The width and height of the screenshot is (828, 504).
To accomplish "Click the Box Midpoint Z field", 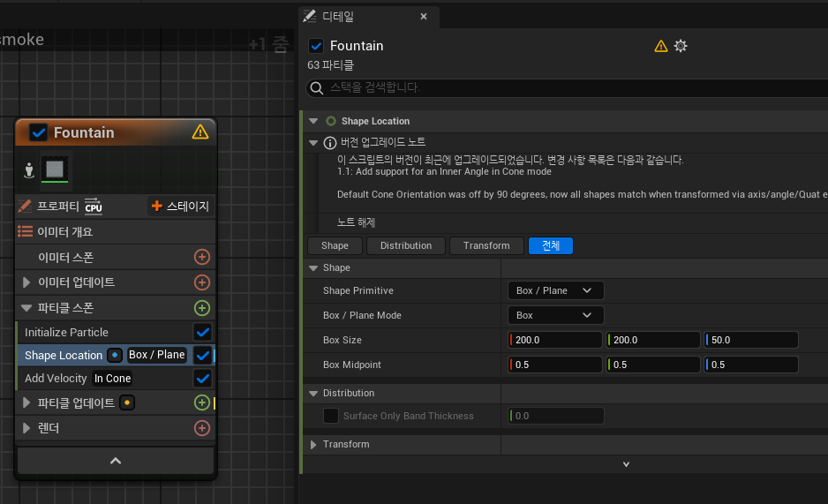I will (x=751, y=365).
